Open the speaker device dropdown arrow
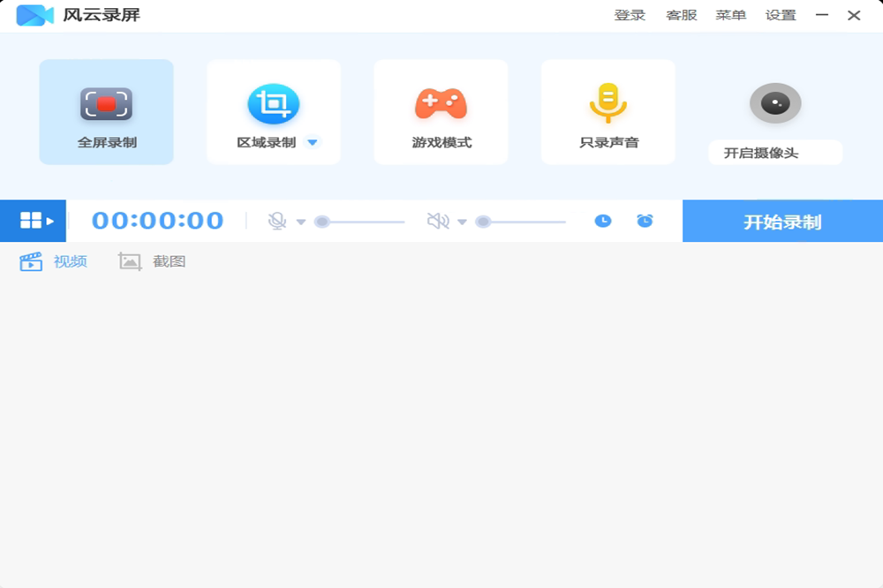The width and height of the screenshot is (883, 588). (x=462, y=222)
